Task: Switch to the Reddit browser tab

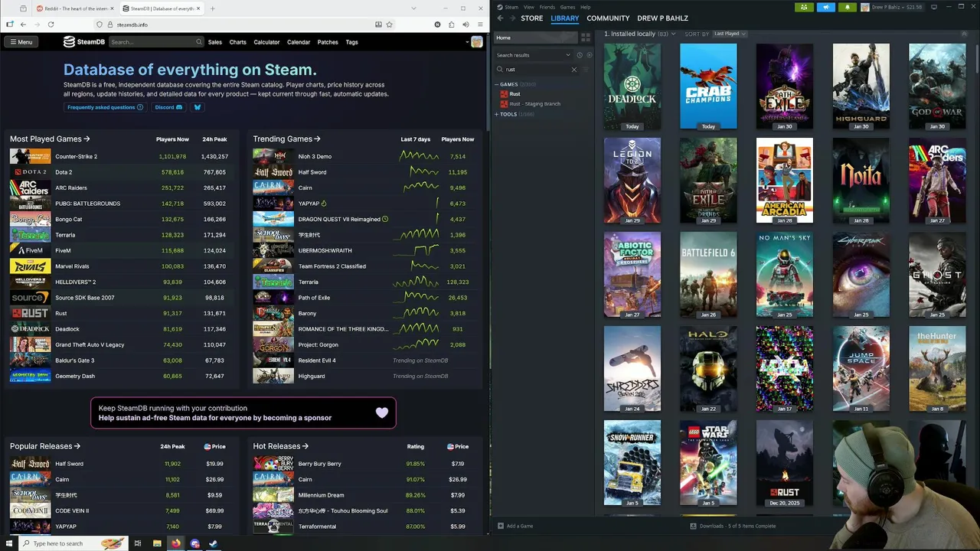Action: (75, 8)
